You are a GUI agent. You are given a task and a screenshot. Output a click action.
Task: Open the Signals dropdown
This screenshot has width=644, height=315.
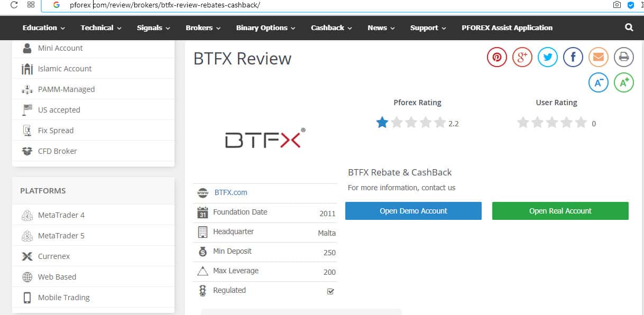click(153, 27)
